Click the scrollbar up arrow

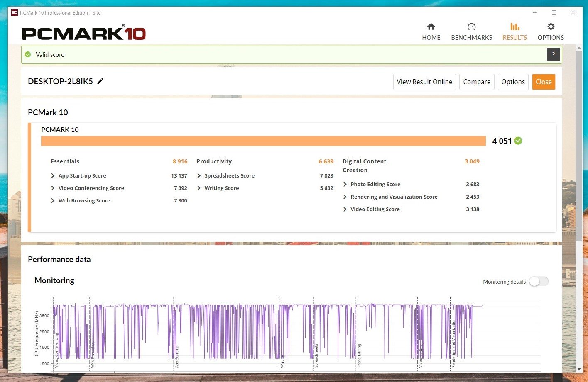click(579, 48)
